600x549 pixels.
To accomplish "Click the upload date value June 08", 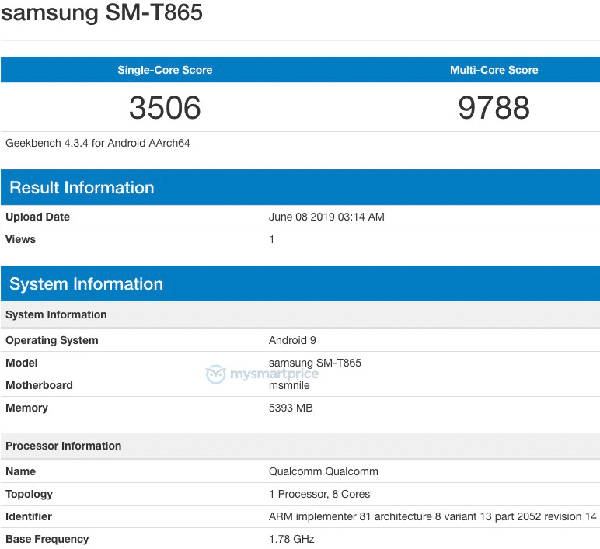I will coord(327,217).
